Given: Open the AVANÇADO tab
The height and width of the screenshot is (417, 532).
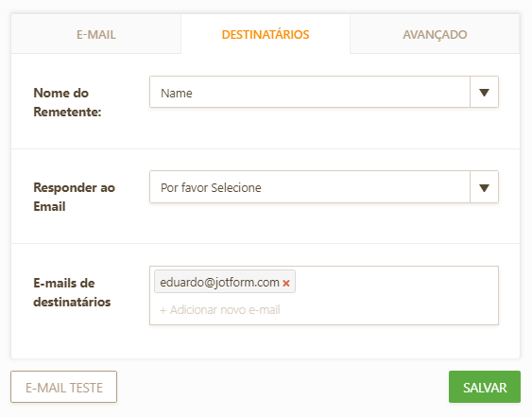Looking at the screenshot, I should [435, 34].
